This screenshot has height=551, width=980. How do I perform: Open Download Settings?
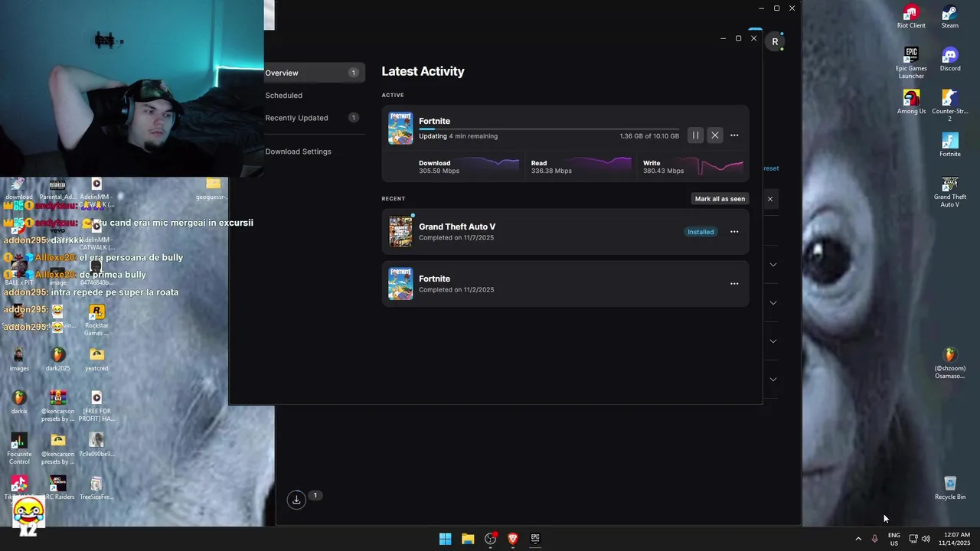(299, 152)
